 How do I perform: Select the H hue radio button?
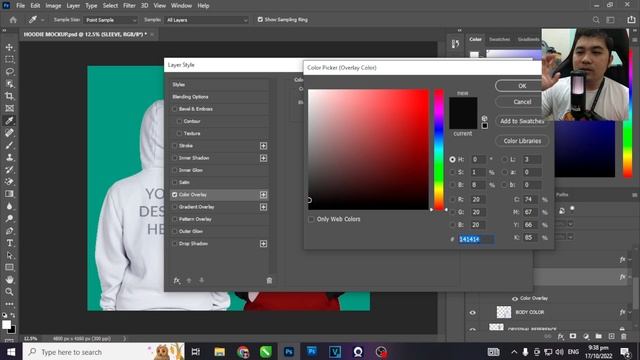point(452,160)
